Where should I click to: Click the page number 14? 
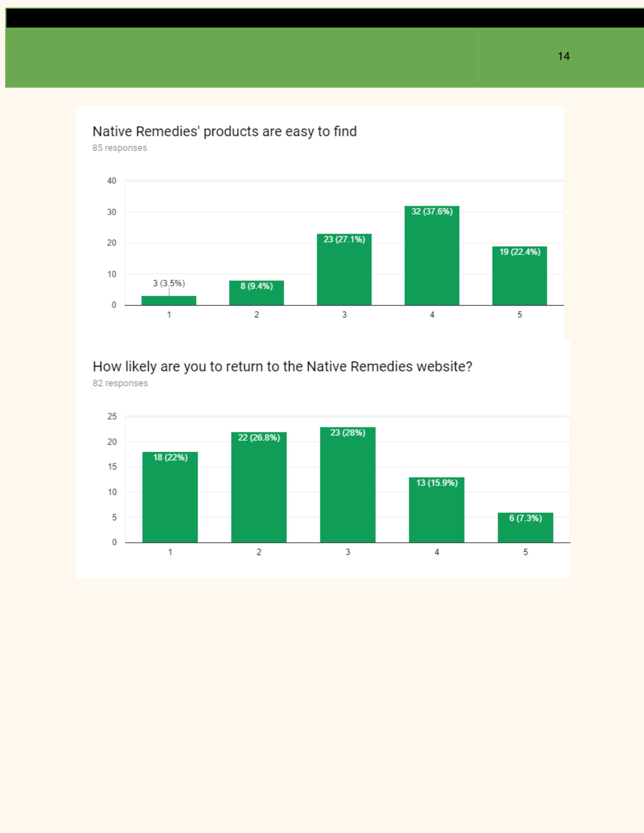point(564,56)
